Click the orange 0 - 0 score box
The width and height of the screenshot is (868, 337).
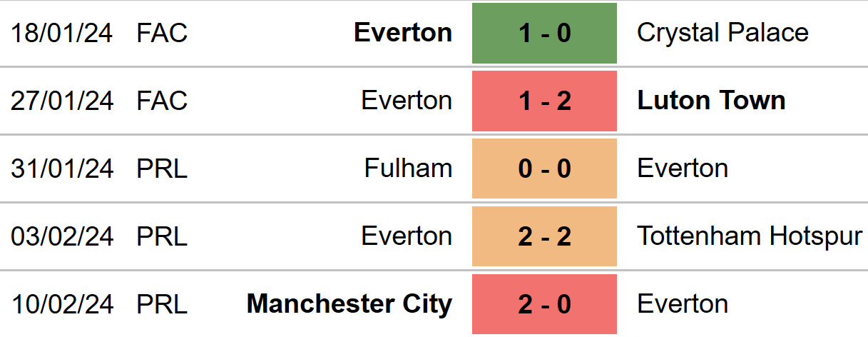544,168
